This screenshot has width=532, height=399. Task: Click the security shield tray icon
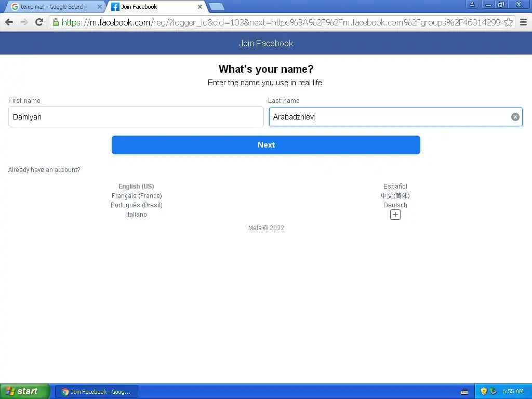pos(484,392)
